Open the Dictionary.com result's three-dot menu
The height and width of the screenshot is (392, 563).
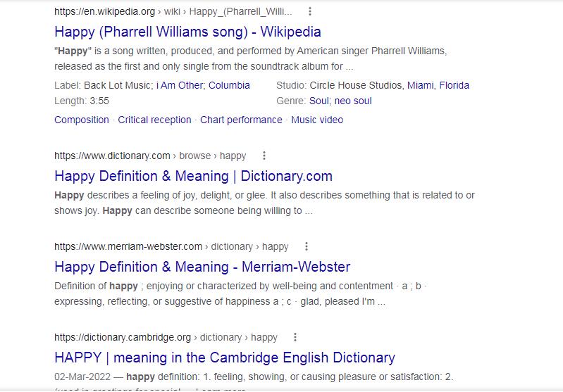click(264, 156)
